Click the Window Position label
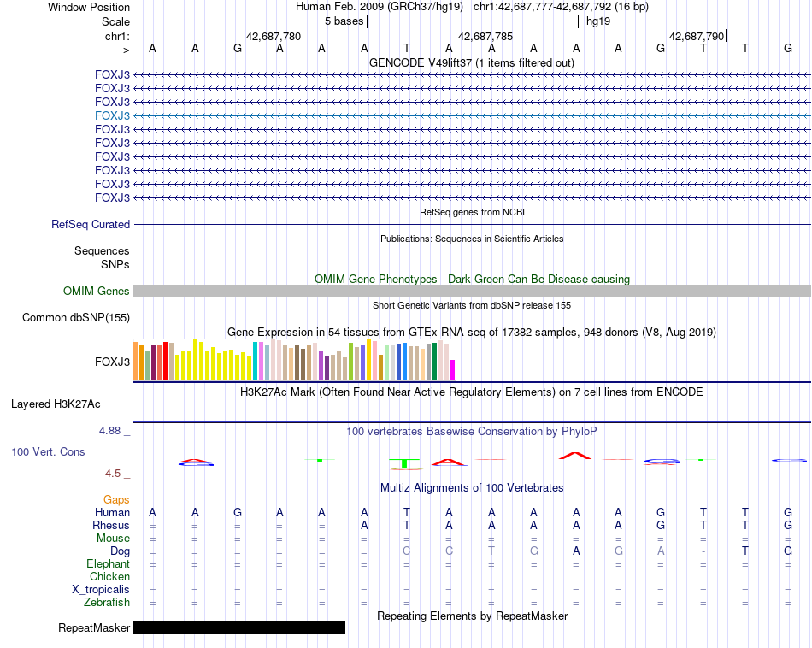812x648 pixels. tap(89, 7)
